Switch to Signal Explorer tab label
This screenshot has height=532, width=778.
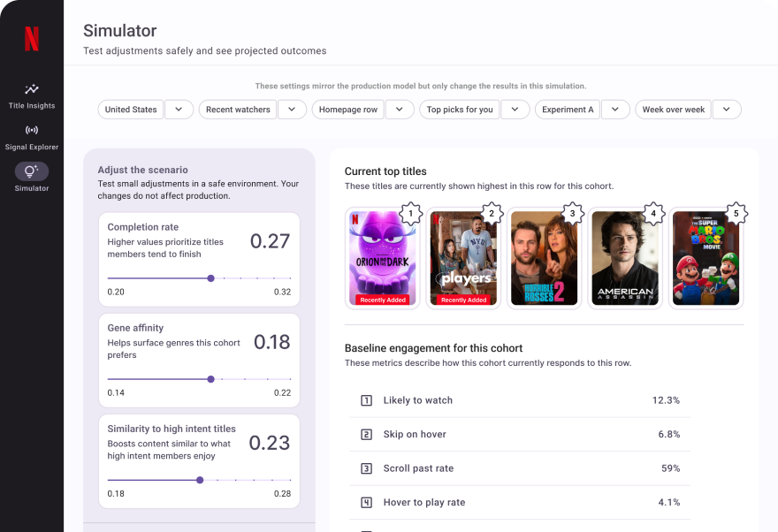pos(32,148)
